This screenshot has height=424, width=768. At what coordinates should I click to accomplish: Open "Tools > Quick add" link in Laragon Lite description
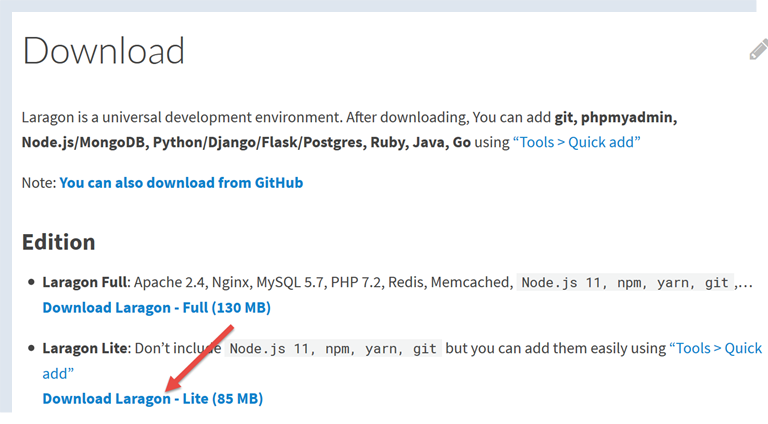pyautogui.click(x=715, y=348)
